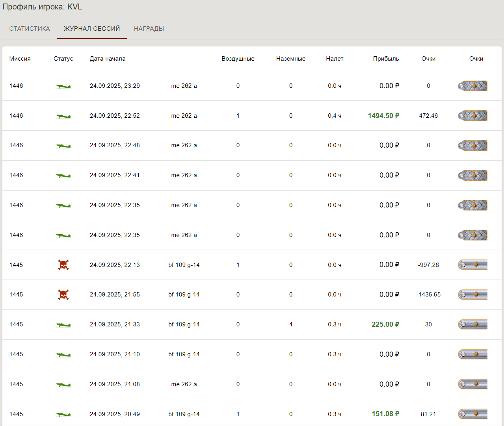Click the plane status icon for 21:08 session
The width and height of the screenshot is (504, 426).
pos(63,385)
